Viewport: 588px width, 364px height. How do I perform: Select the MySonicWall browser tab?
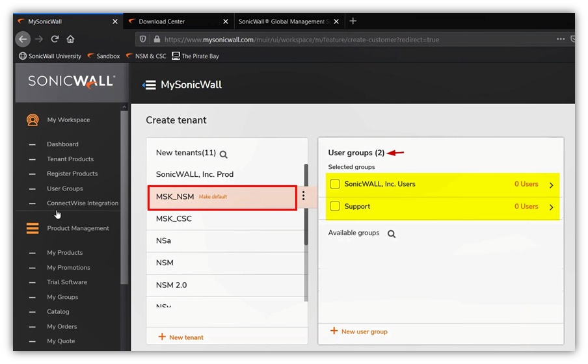tap(68, 21)
